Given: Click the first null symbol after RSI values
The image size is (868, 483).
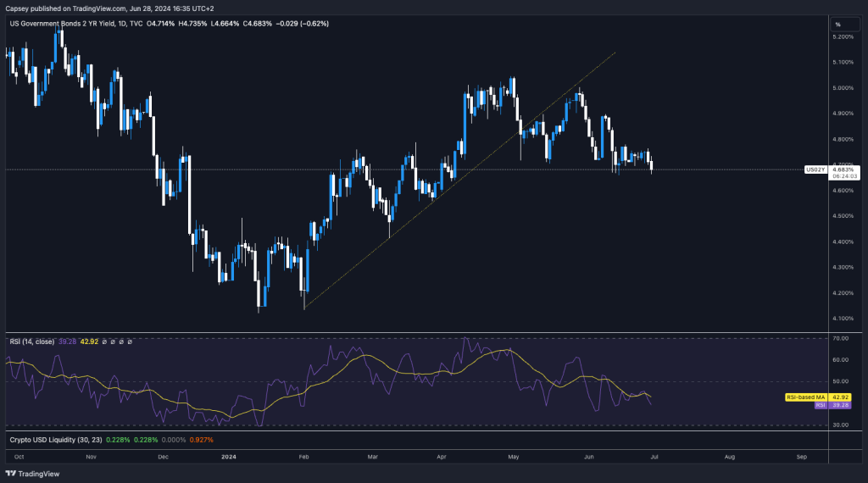Looking at the screenshot, I should (104, 341).
